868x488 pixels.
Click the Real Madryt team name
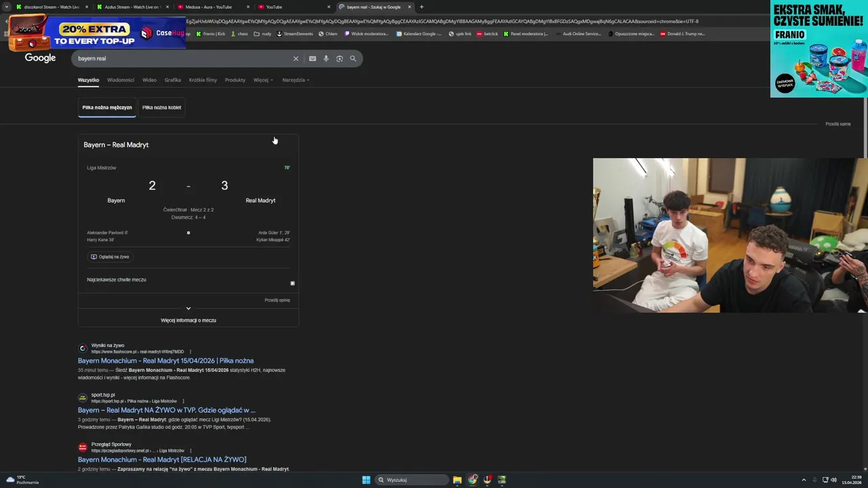[x=260, y=201]
